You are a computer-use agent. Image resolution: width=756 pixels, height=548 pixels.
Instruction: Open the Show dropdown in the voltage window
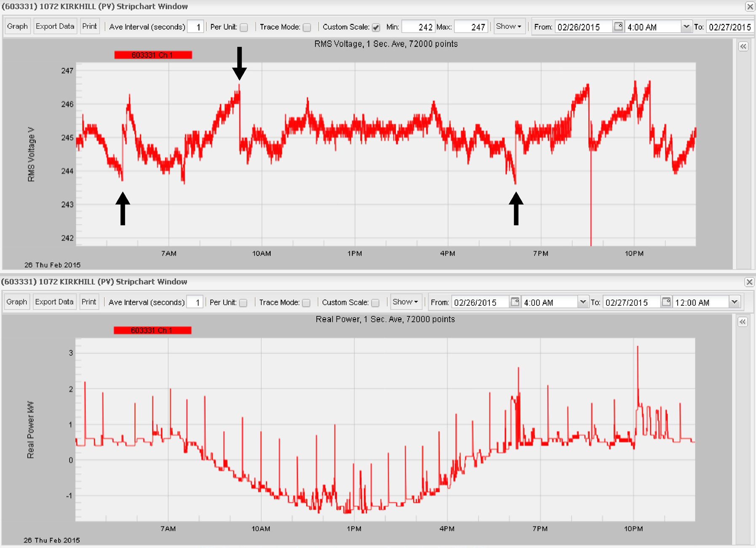tap(509, 27)
